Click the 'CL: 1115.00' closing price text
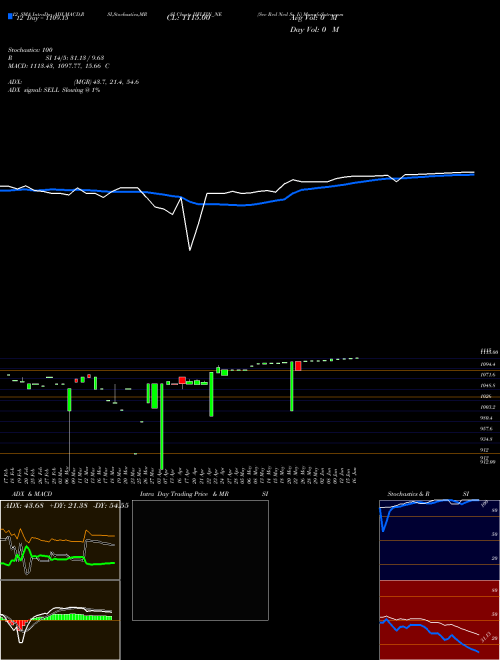 [x=188, y=19]
